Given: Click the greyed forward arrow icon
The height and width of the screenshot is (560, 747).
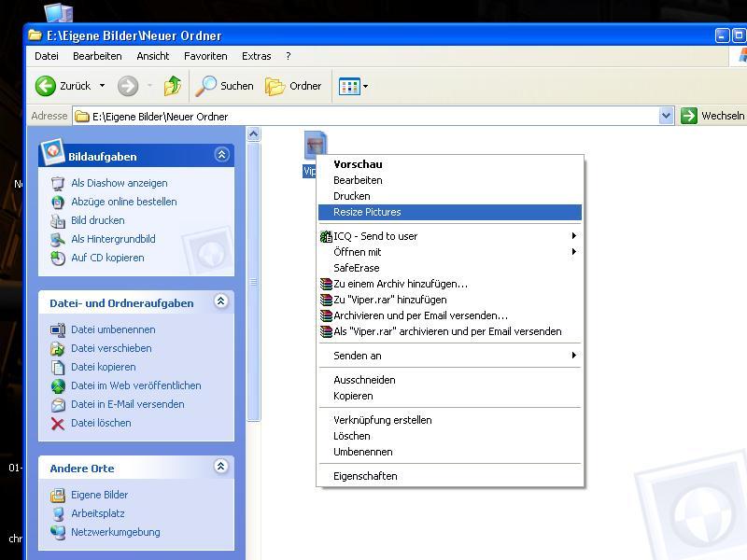Looking at the screenshot, I should (128, 86).
